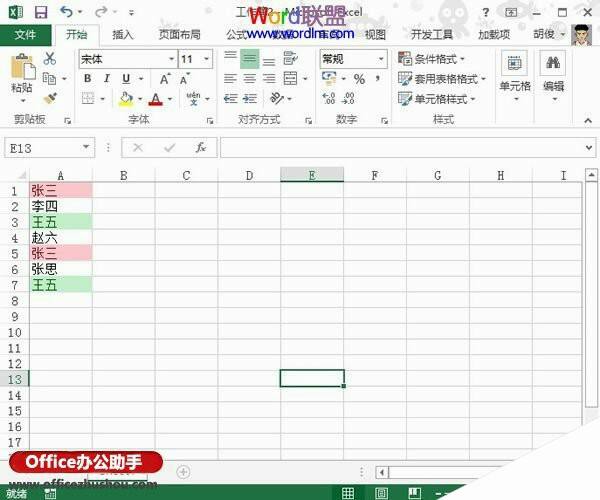Click the Insert Function fx icon
The image size is (600, 500).
coord(201,147)
